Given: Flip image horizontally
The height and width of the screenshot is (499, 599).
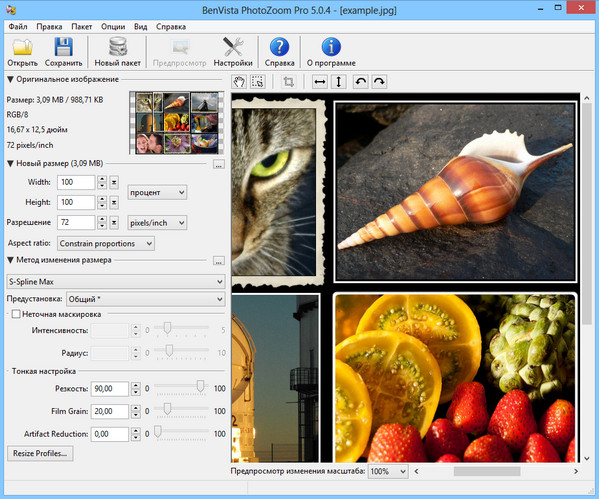Looking at the screenshot, I should pyautogui.click(x=320, y=82).
